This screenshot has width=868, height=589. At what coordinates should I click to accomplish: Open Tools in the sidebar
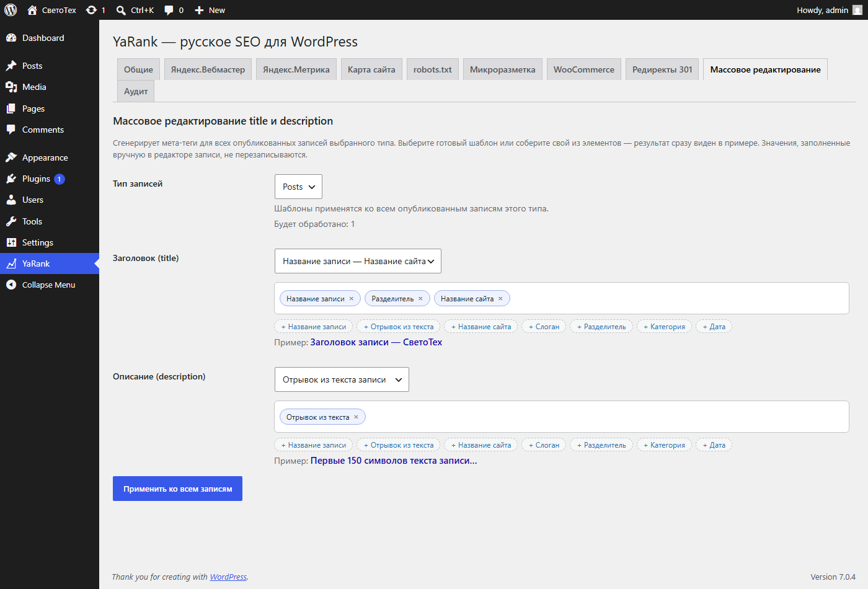[x=50, y=221]
